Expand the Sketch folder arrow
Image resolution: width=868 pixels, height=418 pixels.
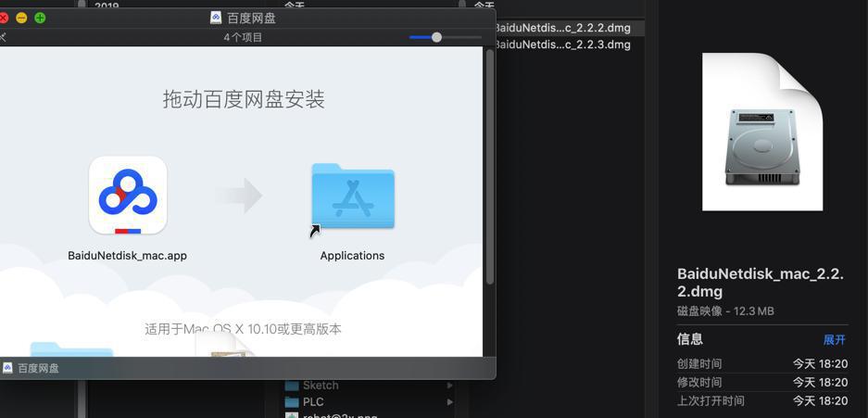pyautogui.click(x=449, y=386)
